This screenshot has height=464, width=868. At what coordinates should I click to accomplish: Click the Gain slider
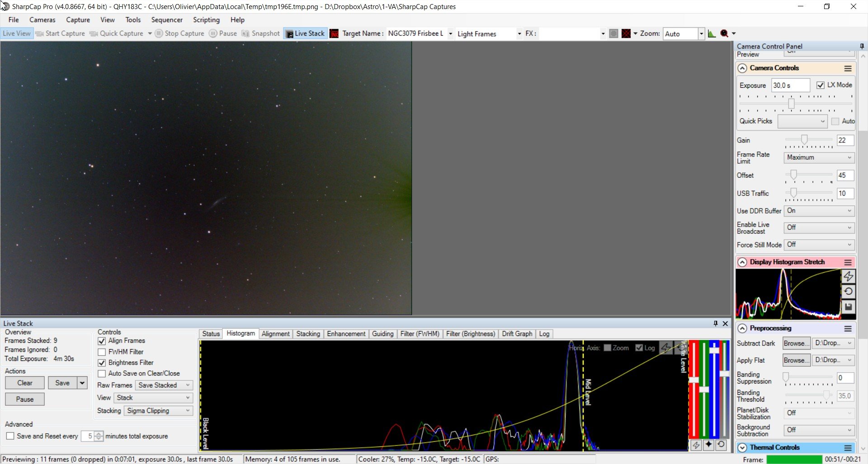[808, 140]
